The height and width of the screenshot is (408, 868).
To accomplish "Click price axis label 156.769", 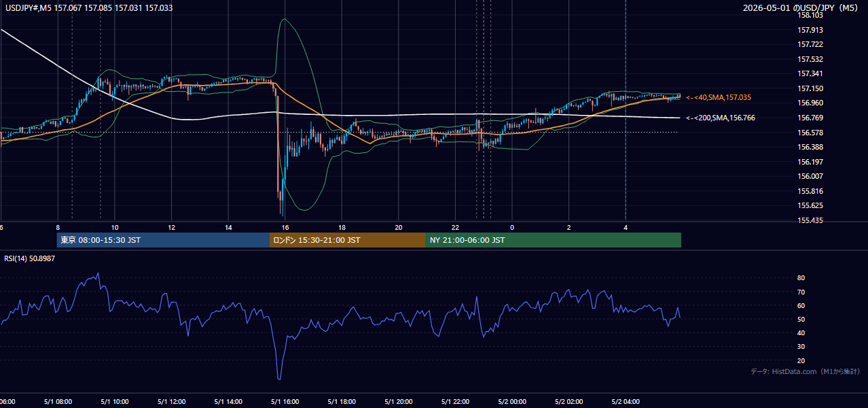I will [x=810, y=118].
